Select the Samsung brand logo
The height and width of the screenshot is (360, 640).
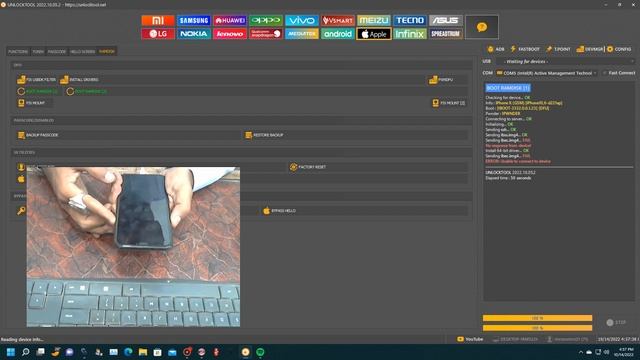194,20
